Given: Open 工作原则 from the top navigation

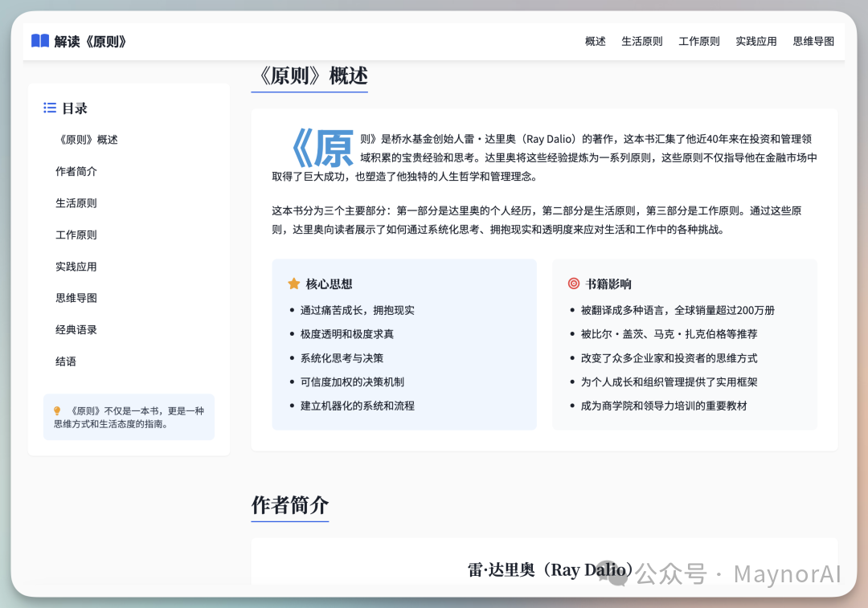Looking at the screenshot, I should coord(699,41).
